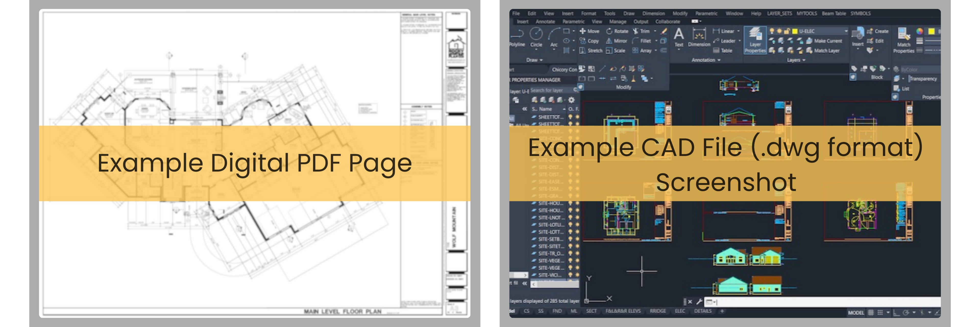Open the Format menu

coord(589,13)
